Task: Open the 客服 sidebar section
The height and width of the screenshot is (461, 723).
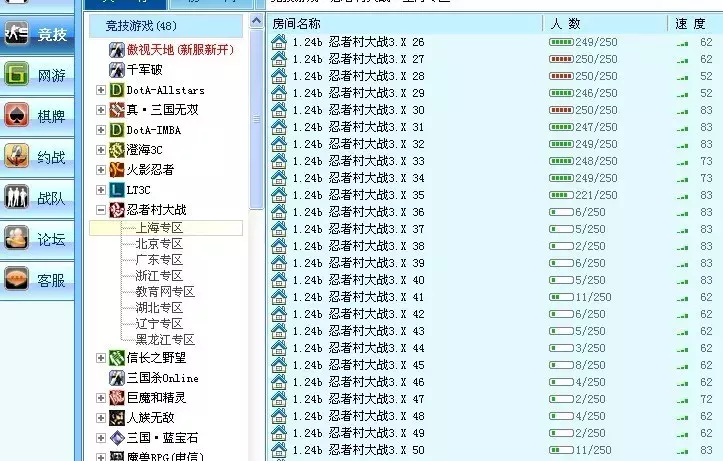Action: [x=37, y=280]
